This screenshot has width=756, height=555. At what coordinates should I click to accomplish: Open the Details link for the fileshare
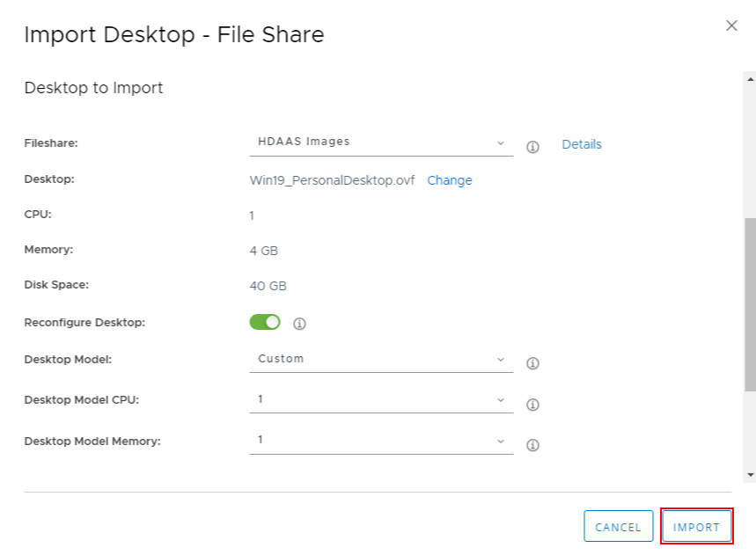point(582,144)
